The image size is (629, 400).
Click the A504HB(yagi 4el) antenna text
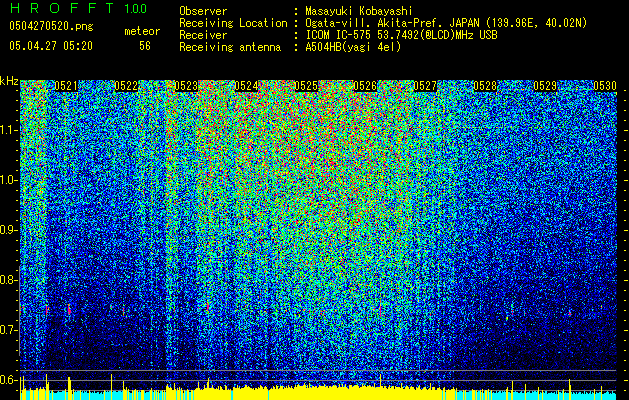(x=353, y=47)
